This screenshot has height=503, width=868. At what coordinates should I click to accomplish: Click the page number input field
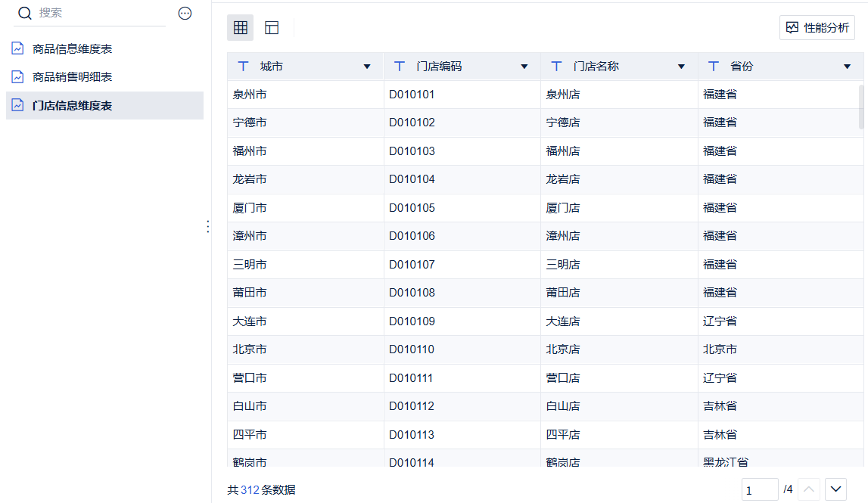760,490
